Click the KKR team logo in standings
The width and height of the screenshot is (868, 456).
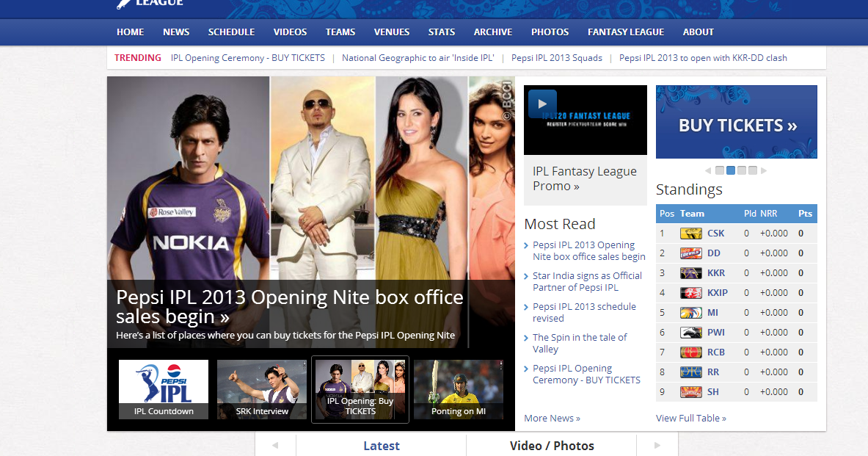click(x=691, y=273)
